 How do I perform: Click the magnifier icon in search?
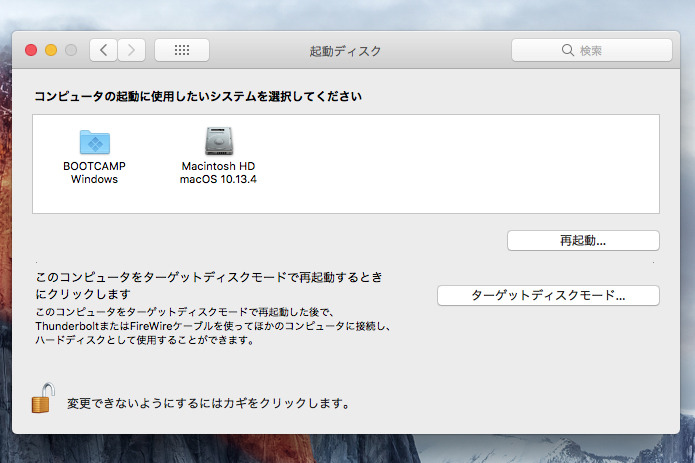coord(567,50)
